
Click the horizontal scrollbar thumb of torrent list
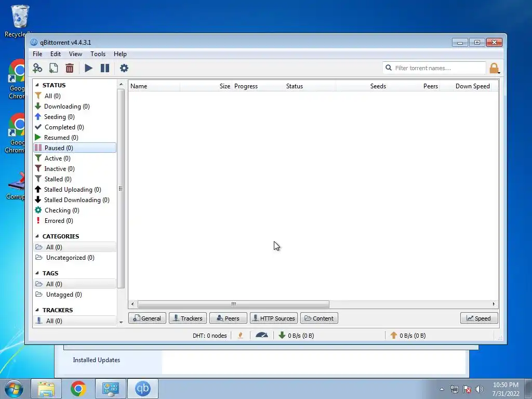[x=233, y=304]
